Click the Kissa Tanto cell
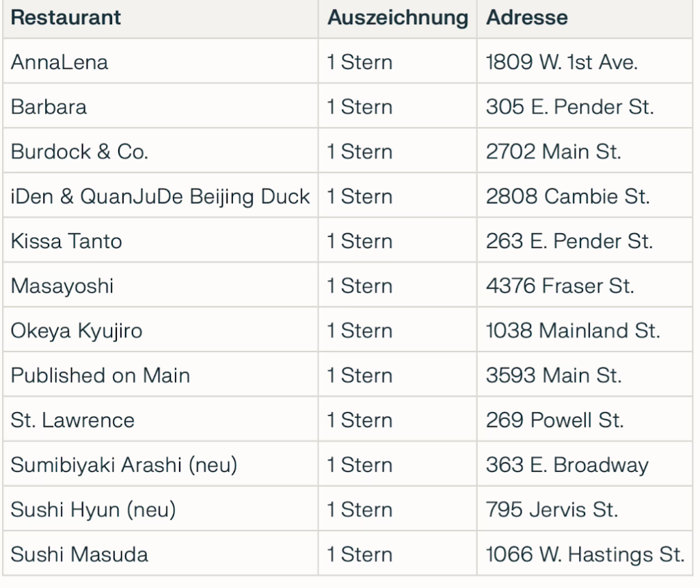Viewport: 700px width, 588px height. [x=66, y=241]
